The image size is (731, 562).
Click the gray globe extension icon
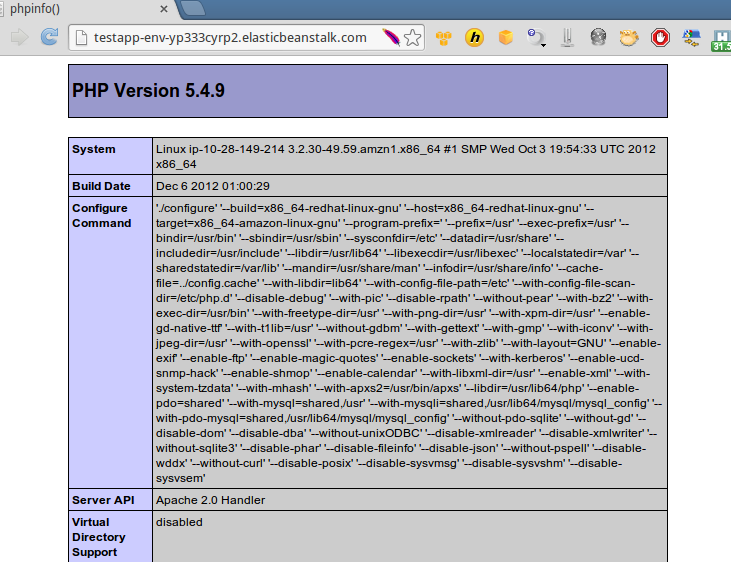pos(598,37)
